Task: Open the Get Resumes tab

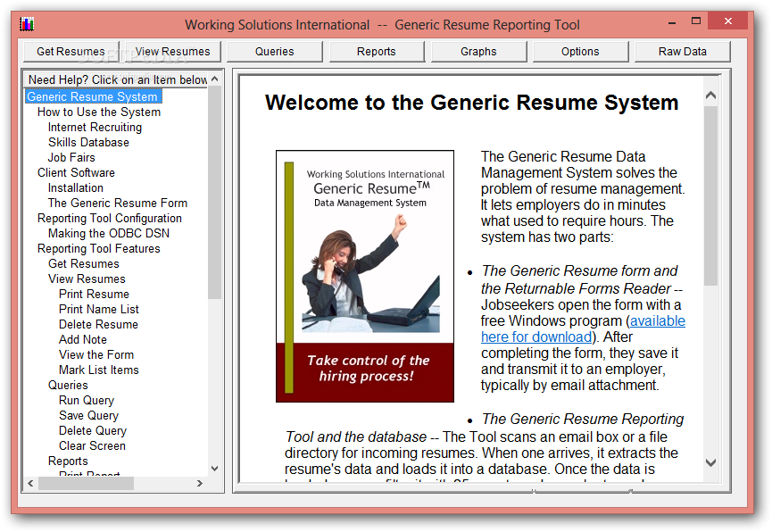Action: coord(71,51)
